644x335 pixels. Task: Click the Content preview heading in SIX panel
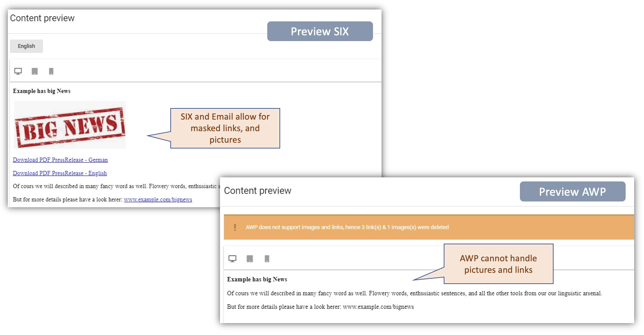(42, 18)
